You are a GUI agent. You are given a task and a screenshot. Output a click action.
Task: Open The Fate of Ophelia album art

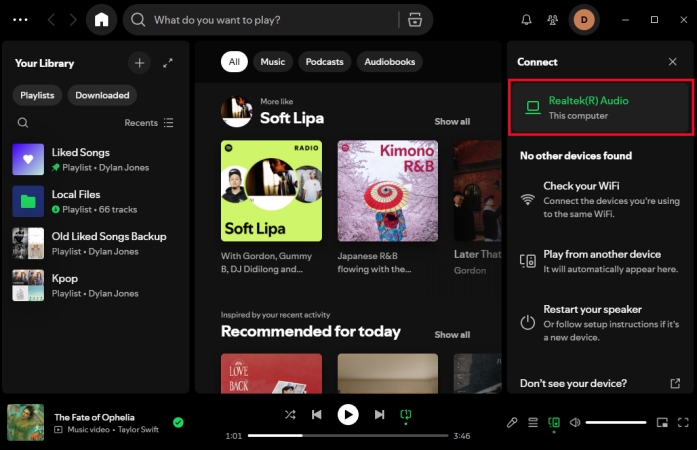25,422
